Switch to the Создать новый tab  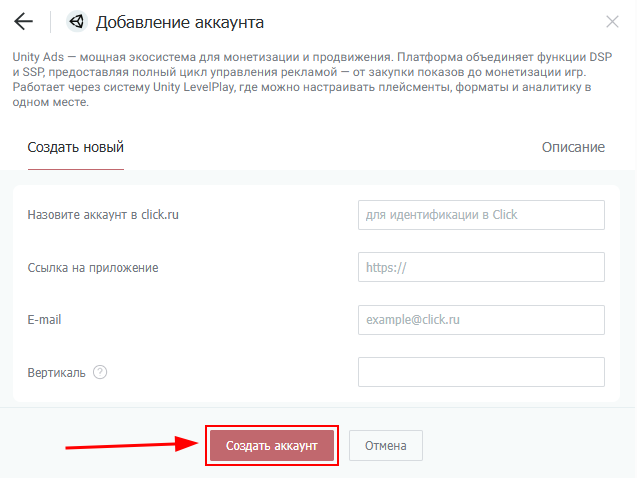[x=75, y=147]
